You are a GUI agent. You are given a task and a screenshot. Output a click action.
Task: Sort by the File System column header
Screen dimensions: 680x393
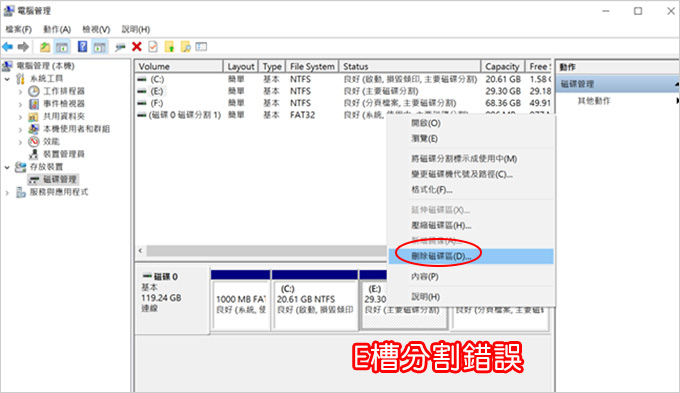pos(312,66)
